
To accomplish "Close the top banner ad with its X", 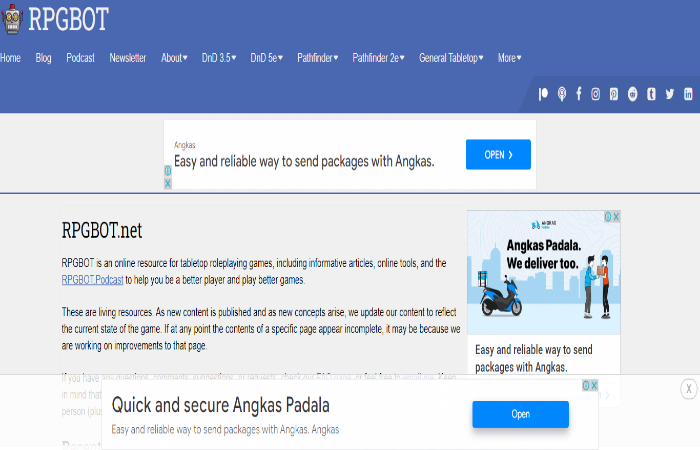I will click(x=168, y=183).
